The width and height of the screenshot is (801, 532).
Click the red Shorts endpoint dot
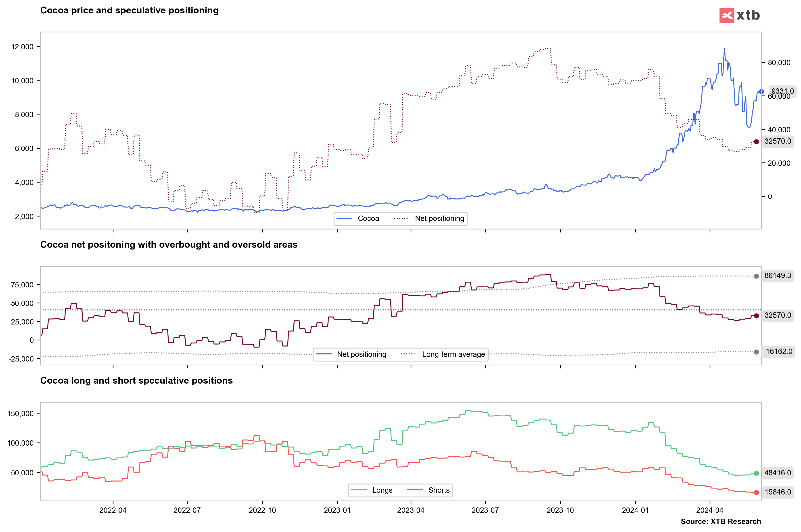click(756, 492)
